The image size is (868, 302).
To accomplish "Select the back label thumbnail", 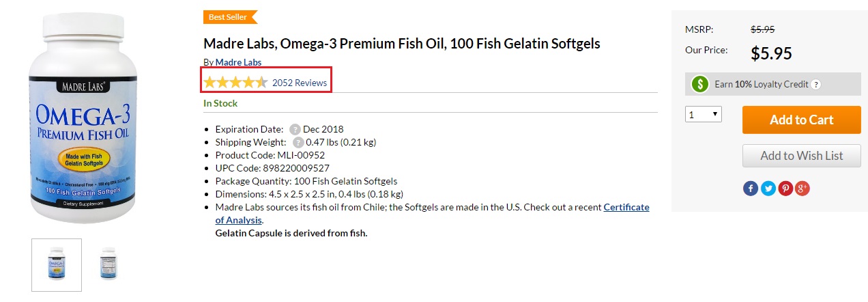I will coord(109,264).
